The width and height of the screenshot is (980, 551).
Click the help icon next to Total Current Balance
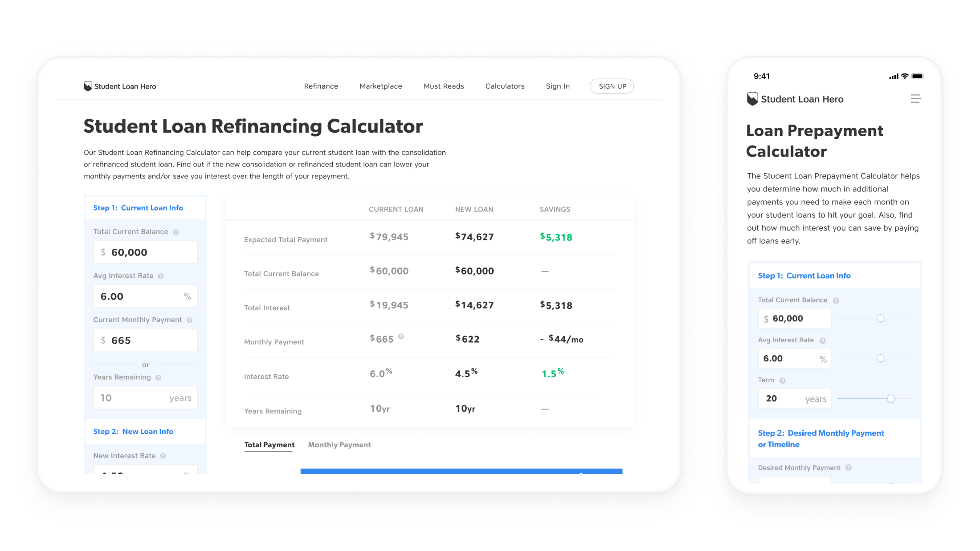click(x=176, y=231)
